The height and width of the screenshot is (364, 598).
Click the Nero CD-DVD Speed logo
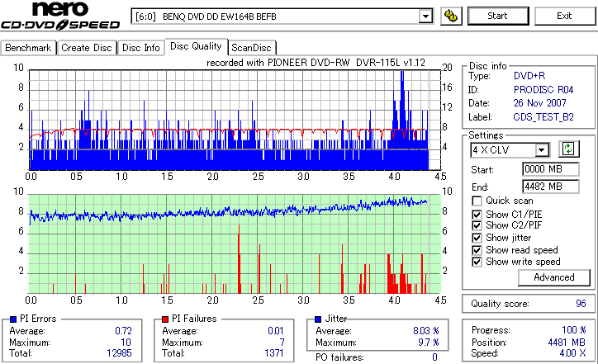pos(60,16)
